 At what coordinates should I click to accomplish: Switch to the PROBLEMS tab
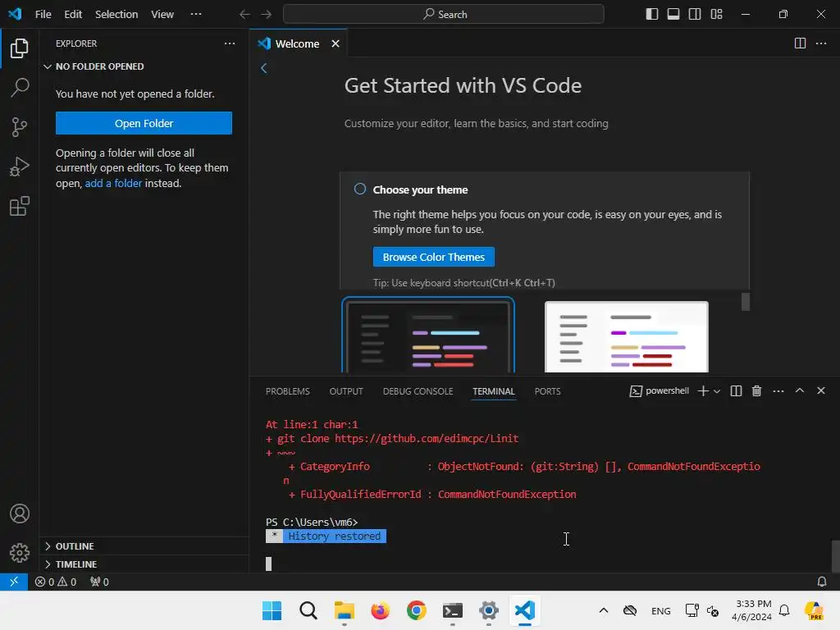click(288, 391)
